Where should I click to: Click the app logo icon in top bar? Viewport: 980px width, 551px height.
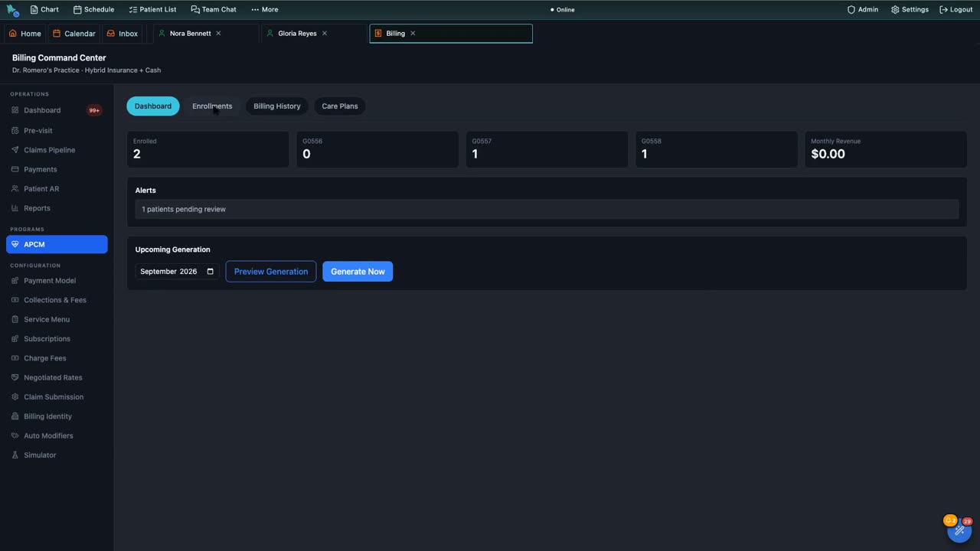(x=12, y=10)
